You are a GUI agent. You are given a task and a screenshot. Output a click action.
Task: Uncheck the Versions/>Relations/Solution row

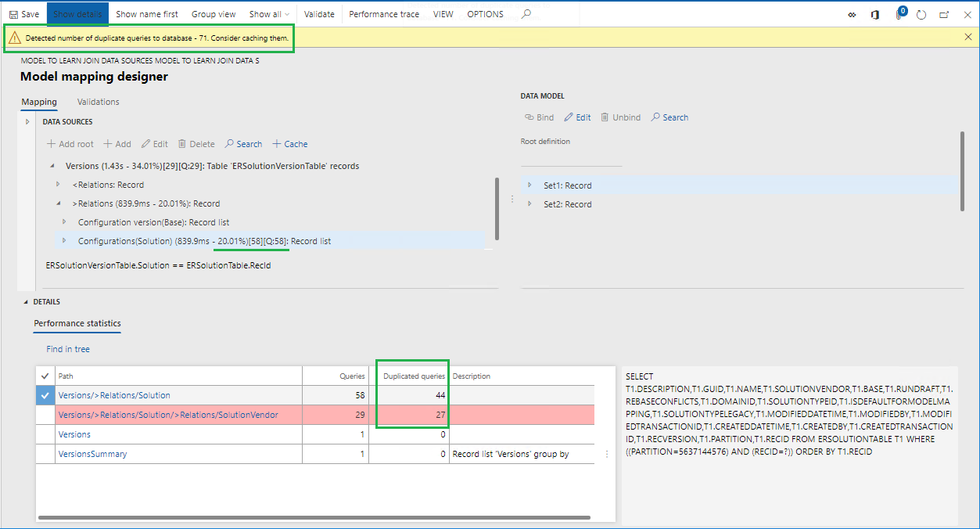point(45,395)
